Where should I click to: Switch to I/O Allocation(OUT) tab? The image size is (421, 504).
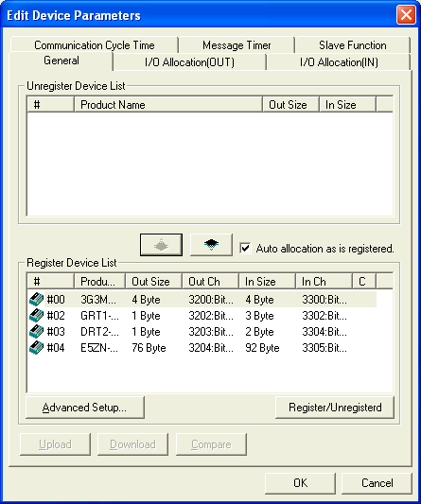(x=189, y=62)
